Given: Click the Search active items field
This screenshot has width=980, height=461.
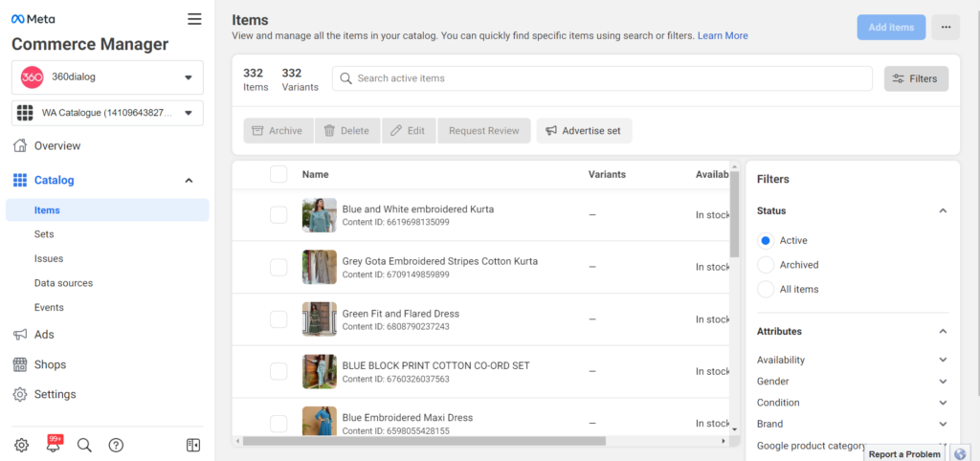Looking at the screenshot, I should click(602, 78).
